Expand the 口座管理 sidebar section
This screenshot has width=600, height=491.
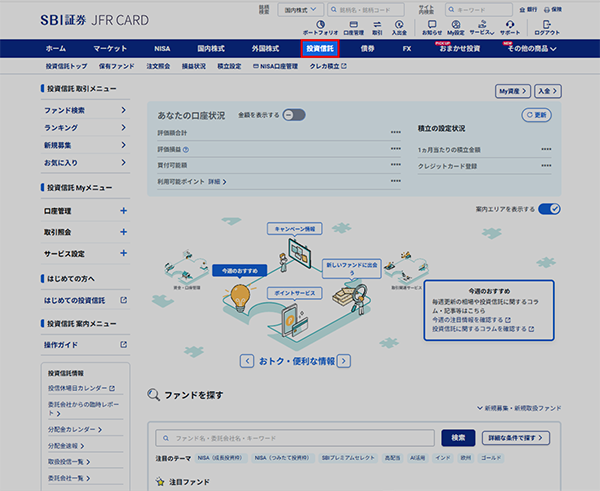tap(123, 212)
